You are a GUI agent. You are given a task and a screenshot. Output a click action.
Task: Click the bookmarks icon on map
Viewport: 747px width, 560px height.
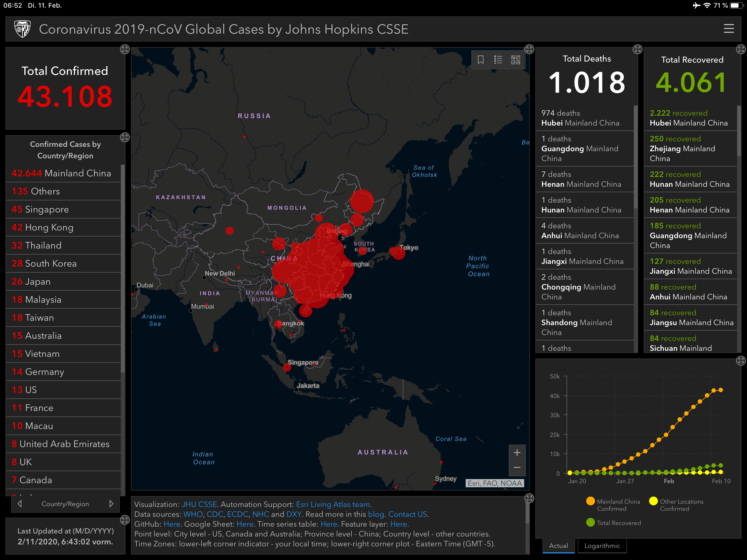(481, 60)
